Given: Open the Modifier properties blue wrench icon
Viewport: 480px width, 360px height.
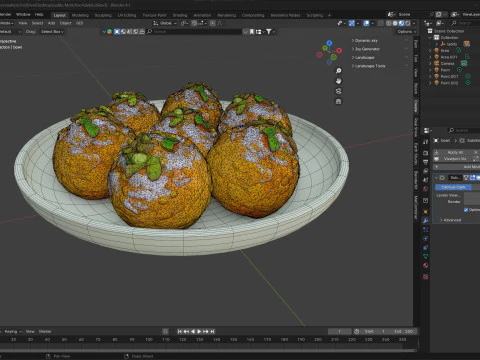Looking at the screenshot, I should point(426,221).
